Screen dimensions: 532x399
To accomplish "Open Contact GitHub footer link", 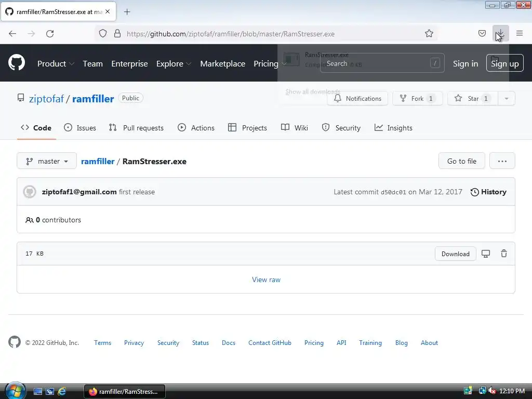I will pos(270,343).
